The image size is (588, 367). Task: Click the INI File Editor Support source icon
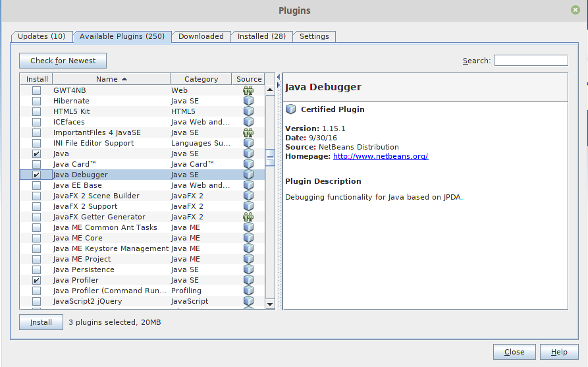(248, 142)
